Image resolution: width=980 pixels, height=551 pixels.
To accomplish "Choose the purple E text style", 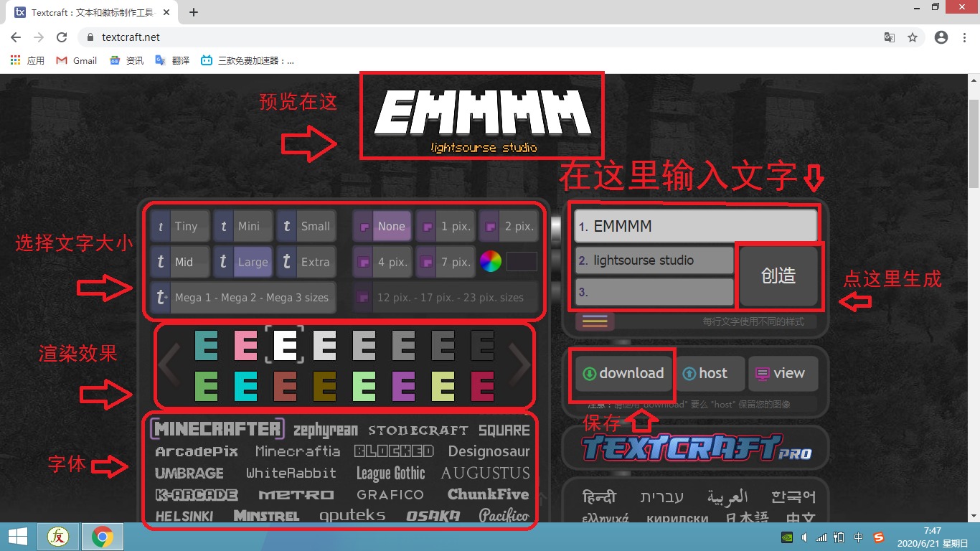I will coord(403,387).
